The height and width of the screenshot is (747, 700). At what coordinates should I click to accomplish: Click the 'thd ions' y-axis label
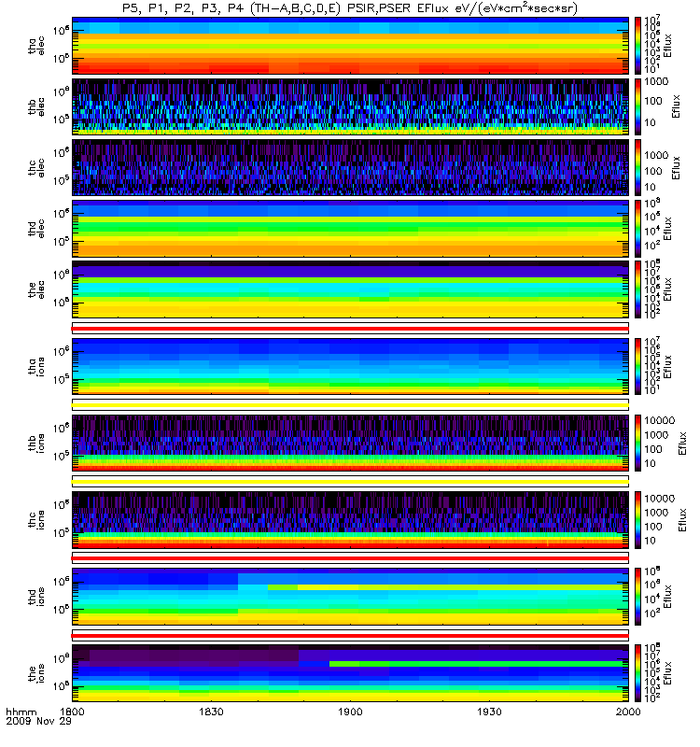click(x=36, y=597)
